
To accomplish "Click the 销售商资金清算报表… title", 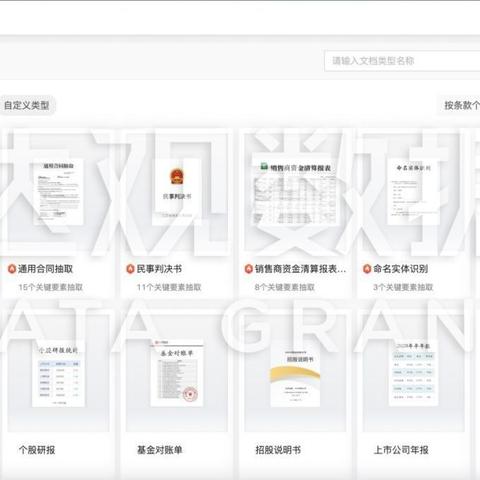I will pyautogui.click(x=300, y=269).
